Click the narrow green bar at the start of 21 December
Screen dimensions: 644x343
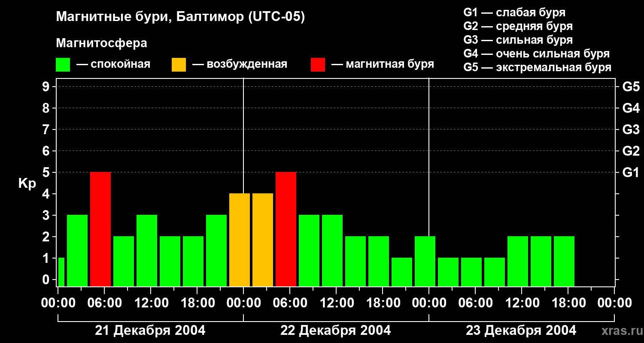pos(61,272)
